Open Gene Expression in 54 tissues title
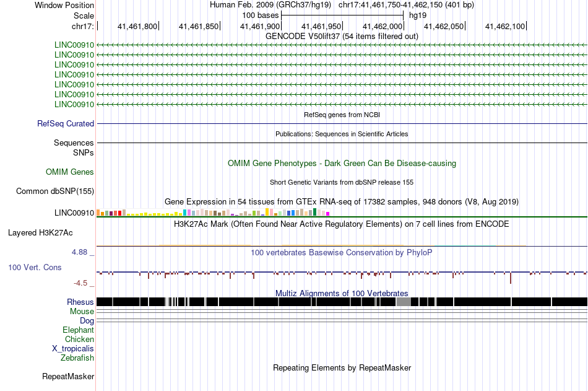The width and height of the screenshot is (588, 391). [x=342, y=202]
